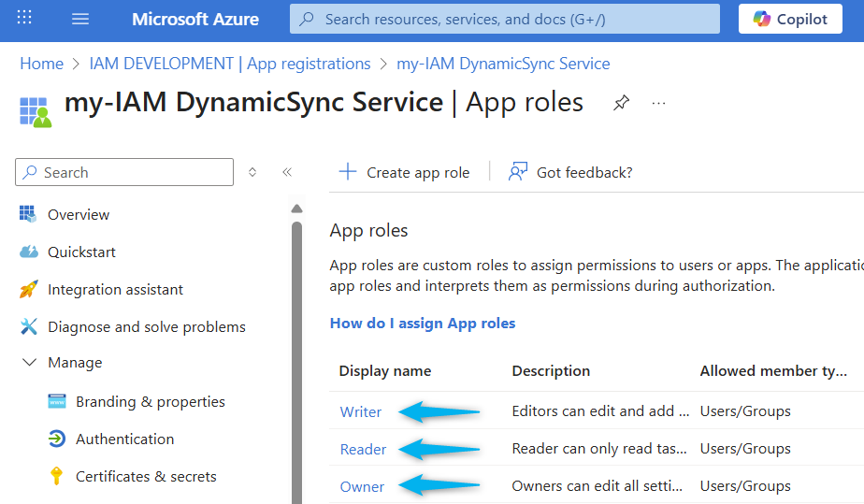Click the Quickstart cloud icon
The height and width of the screenshot is (504, 864).
tap(29, 252)
